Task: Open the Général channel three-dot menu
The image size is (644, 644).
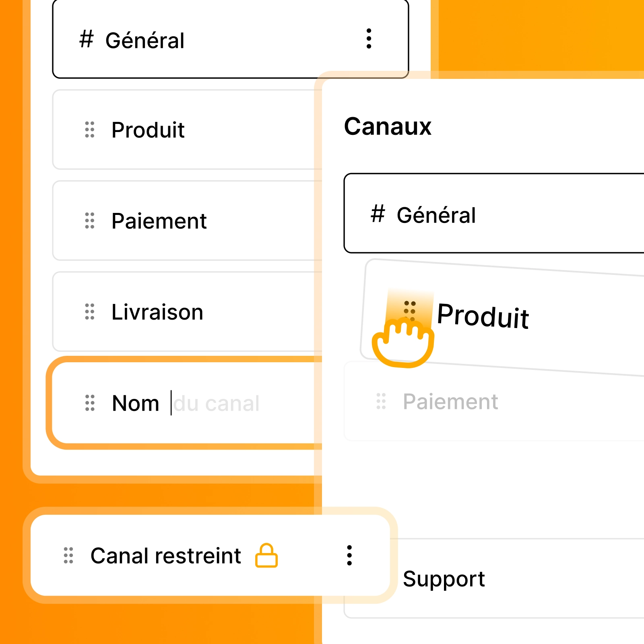Action: pyautogui.click(x=369, y=39)
